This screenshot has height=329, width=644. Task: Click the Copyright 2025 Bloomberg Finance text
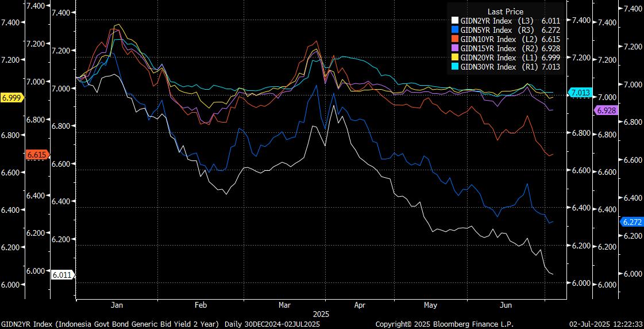point(444,324)
